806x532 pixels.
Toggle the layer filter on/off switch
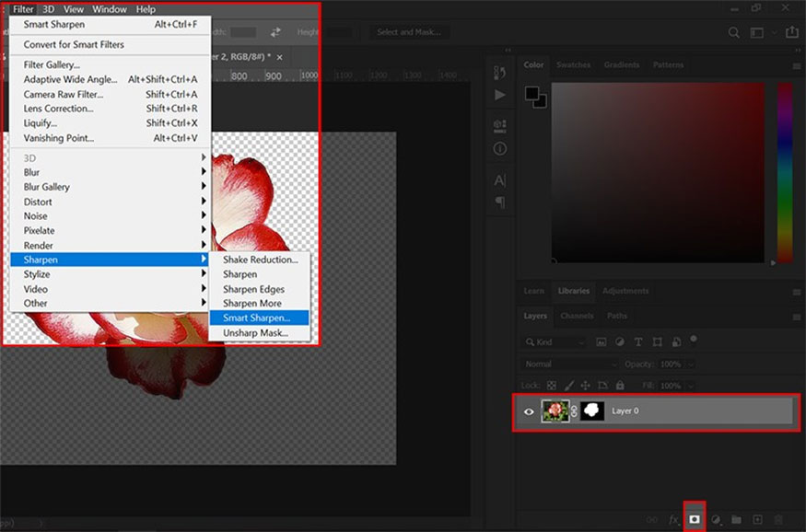pyautogui.click(x=694, y=340)
